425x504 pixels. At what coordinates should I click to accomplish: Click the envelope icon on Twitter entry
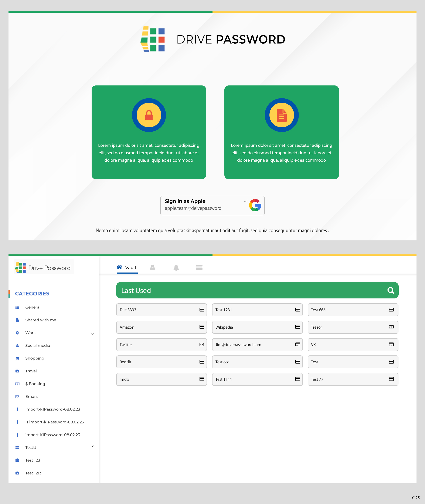[201, 345]
